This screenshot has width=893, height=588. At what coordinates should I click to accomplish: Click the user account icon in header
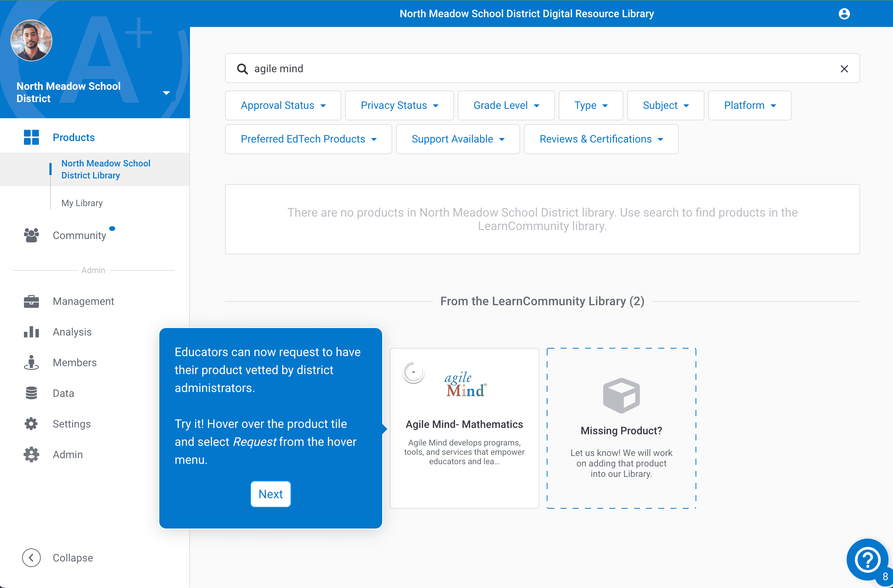tap(844, 14)
